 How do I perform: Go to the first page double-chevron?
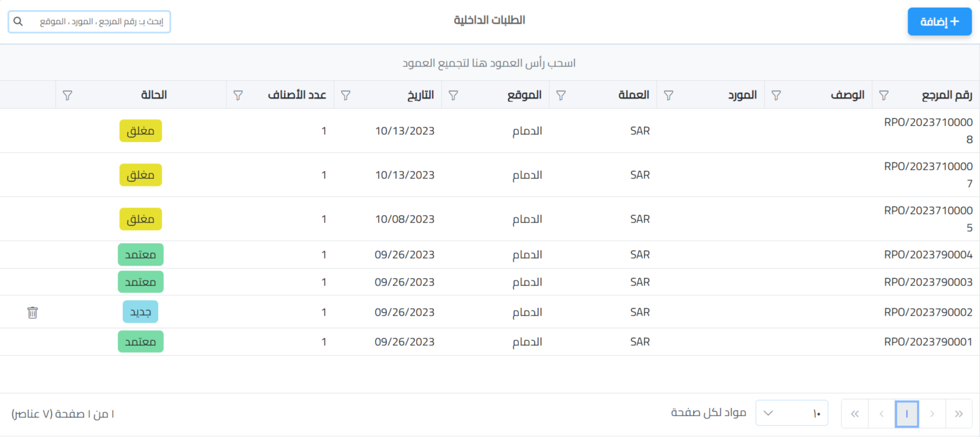point(959,414)
